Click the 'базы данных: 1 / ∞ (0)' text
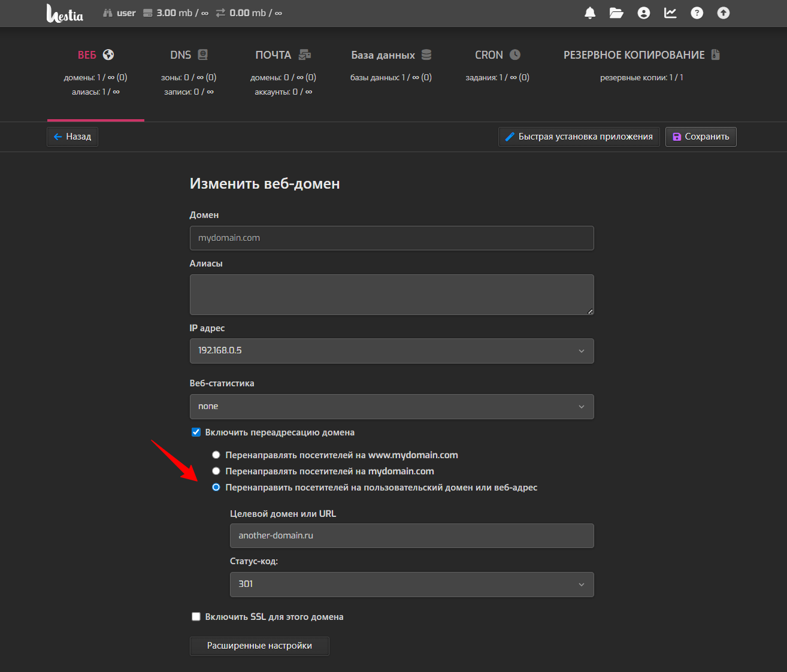This screenshot has width=787, height=672. tap(391, 77)
